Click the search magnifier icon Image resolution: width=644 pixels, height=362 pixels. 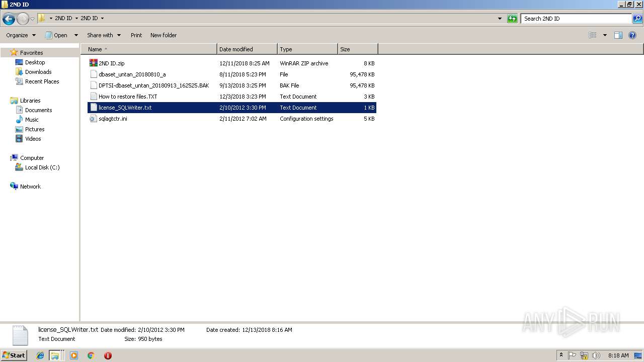pyautogui.click(x=637, y=19)
